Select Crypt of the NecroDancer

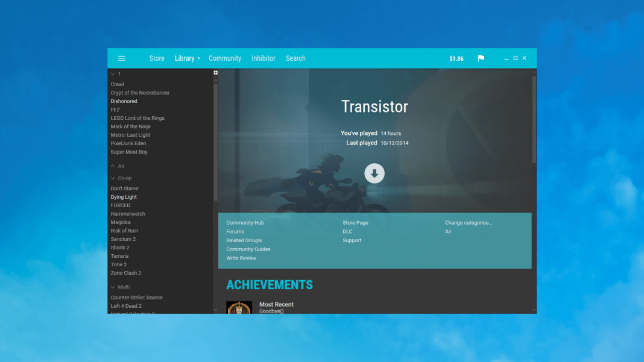tap(140, 93)
